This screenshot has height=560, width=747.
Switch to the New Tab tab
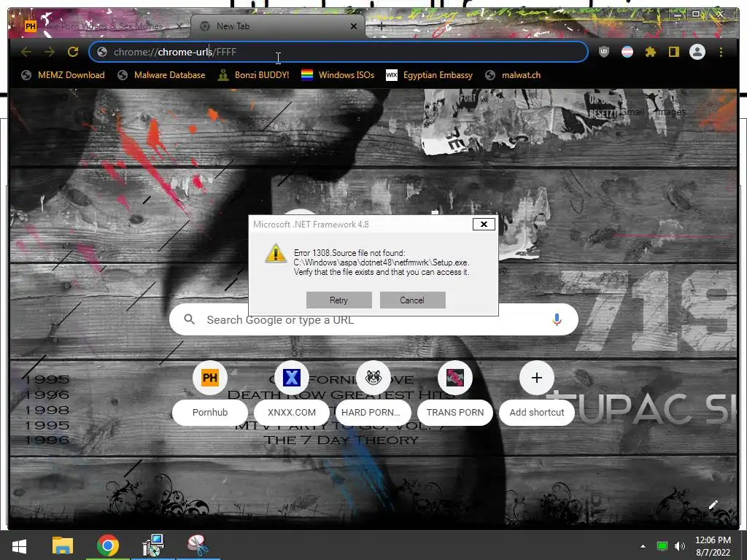[x=278, y=26]
